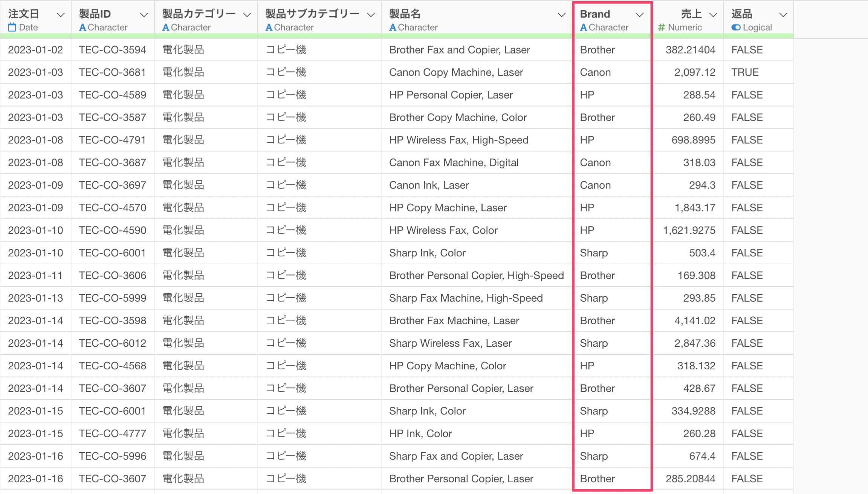Click the TEC-CO-4590 product ID cell
The width and height of the screenshot is (868, 494).
(113, 230)
